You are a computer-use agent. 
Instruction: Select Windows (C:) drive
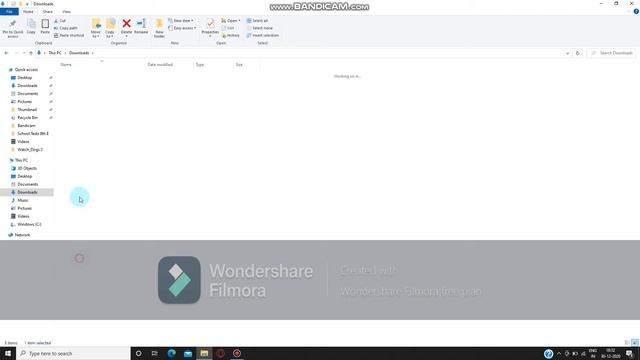(29, 224)
